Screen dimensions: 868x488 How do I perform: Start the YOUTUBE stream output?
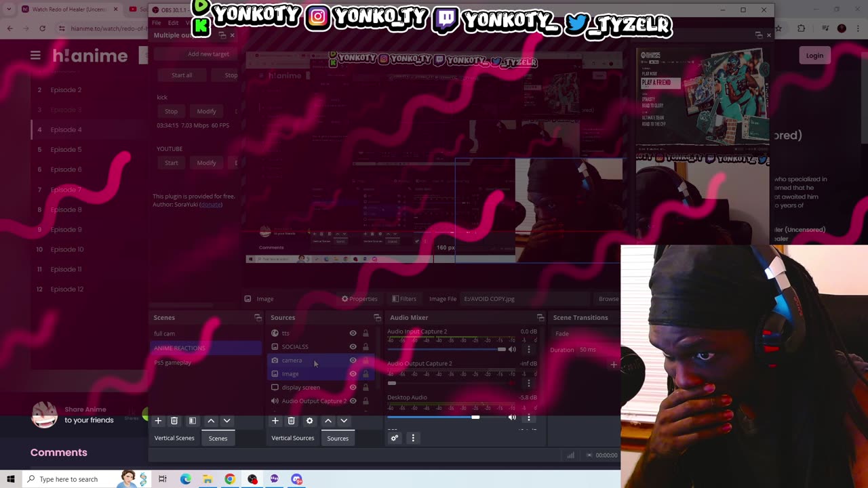coord(171,163)
